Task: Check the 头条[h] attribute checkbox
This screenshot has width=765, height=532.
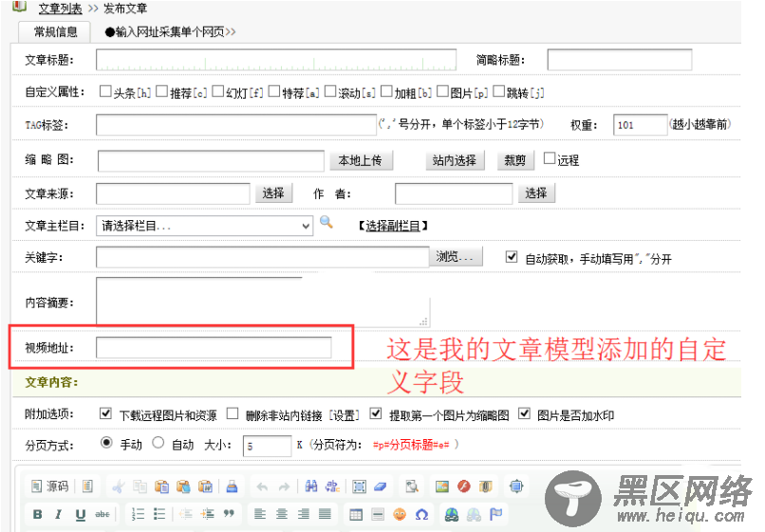Action: pos(105,91)
